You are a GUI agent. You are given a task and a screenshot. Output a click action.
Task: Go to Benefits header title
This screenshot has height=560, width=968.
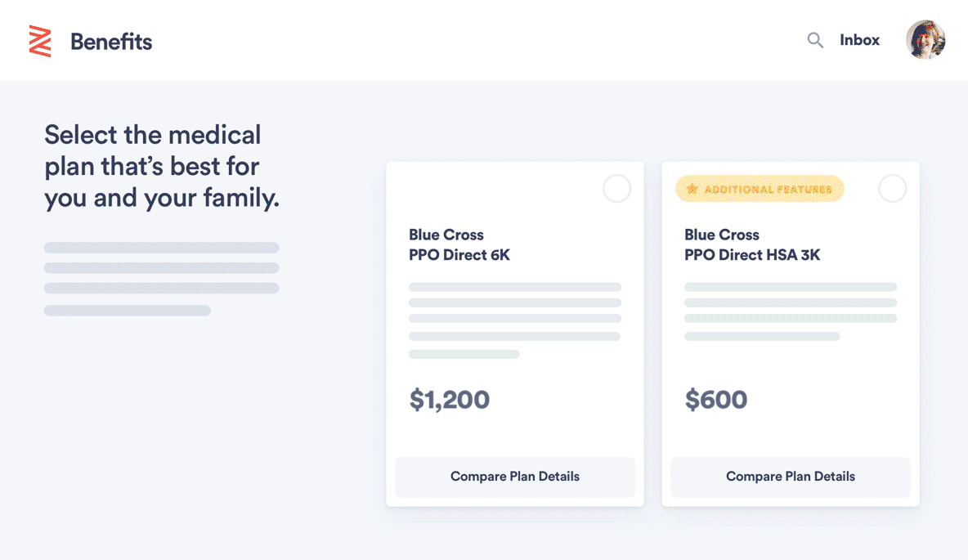tap(111, 42)
